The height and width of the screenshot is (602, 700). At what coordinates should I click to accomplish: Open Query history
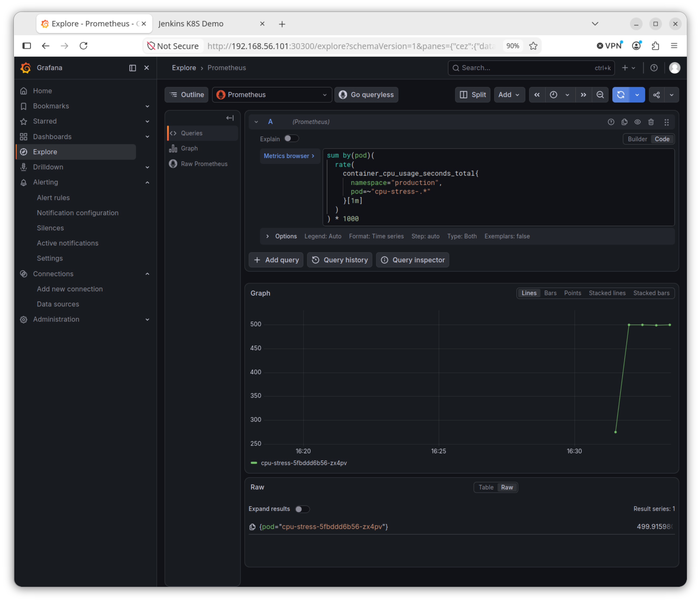339,260
